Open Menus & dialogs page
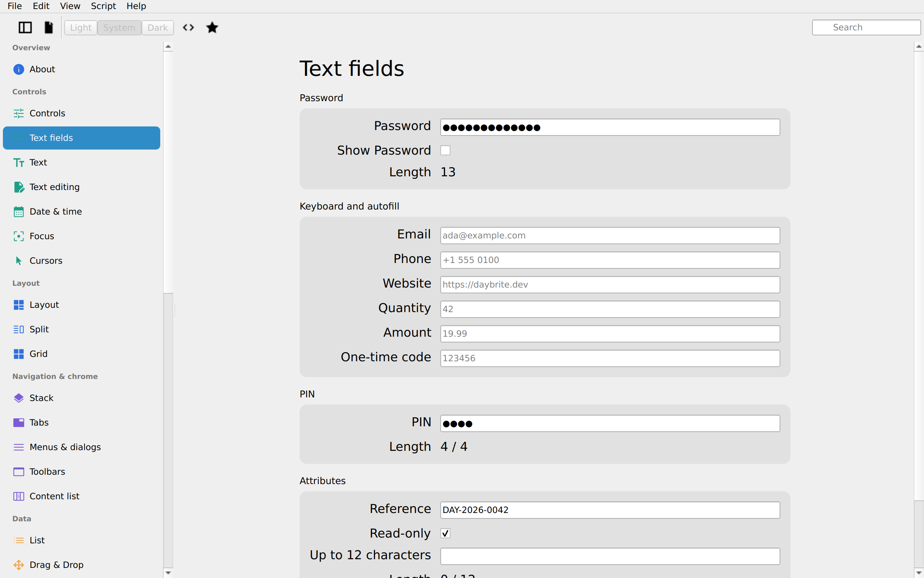This screenshot has width=924, height=578. (x=81, y=447)
